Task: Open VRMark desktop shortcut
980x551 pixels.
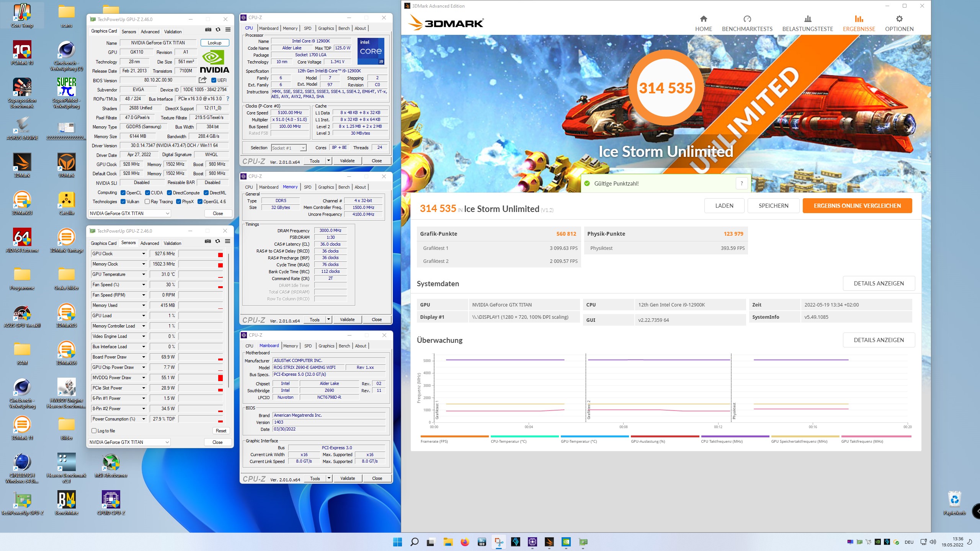Action: [x=67, y=165]
